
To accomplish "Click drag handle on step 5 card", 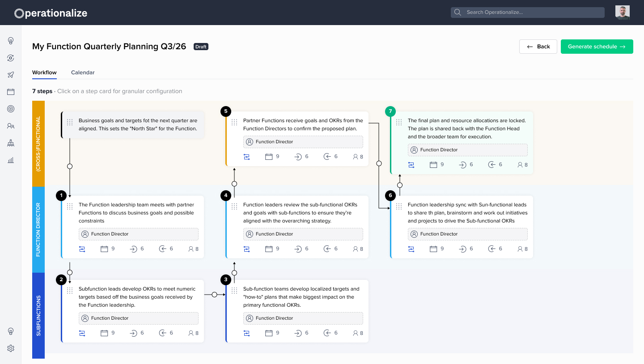I will (x=234, y=122).
